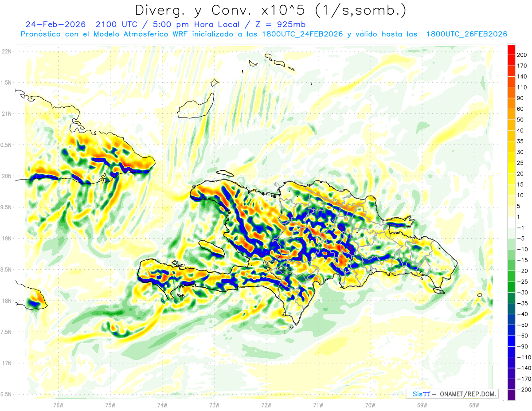
Task: Click the '17N' latitude label
Action: 7,363
